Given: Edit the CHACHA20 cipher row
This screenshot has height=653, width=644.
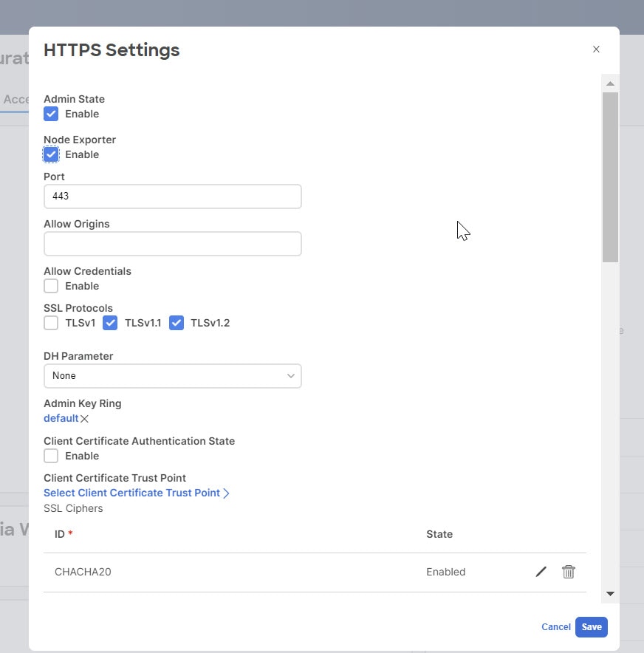Looking at the screenshot, I should 541,572.
